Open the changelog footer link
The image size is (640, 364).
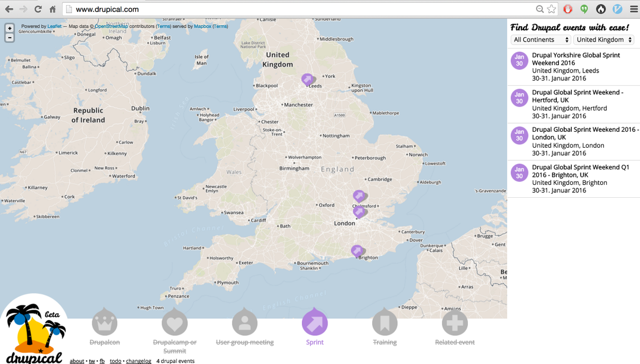(x=139, y=361)
